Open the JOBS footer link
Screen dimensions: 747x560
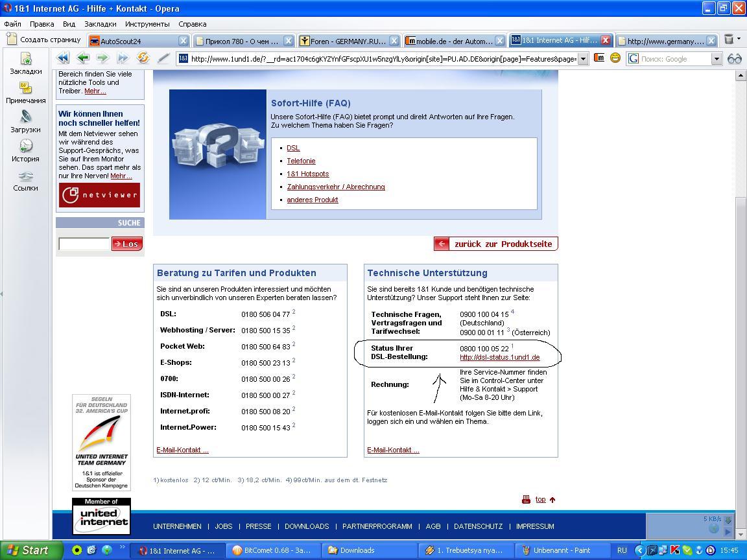pos(224,526)
